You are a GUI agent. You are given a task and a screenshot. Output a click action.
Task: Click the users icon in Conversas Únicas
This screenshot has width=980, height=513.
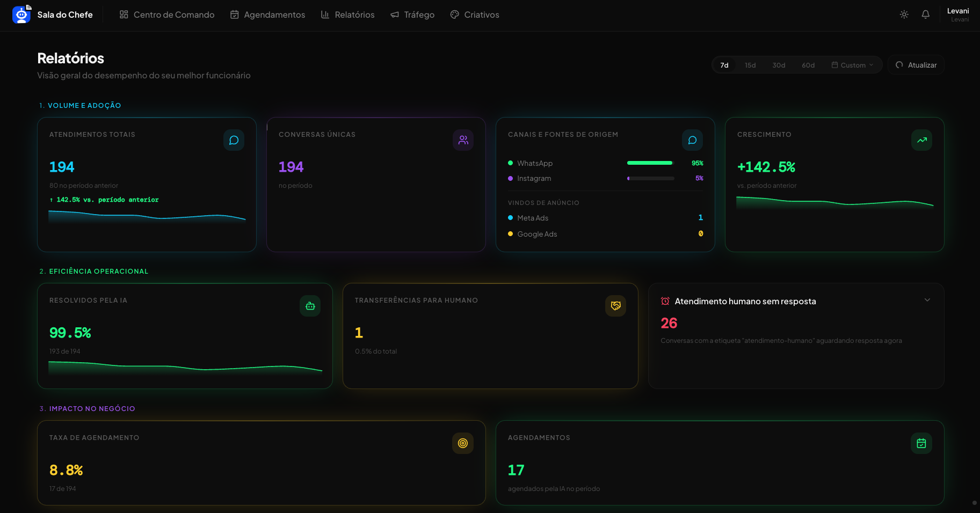[463, 140]
